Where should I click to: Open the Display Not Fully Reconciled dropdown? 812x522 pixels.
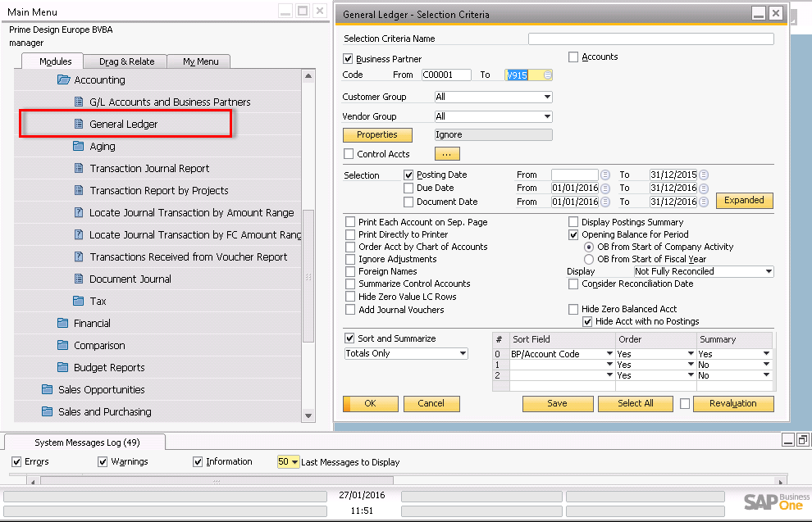769,271
